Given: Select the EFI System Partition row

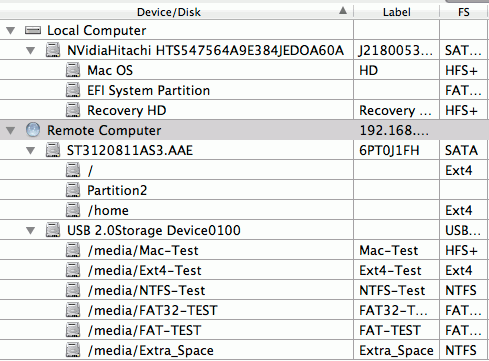Looking at the screenshot, I should pos(244,90).
